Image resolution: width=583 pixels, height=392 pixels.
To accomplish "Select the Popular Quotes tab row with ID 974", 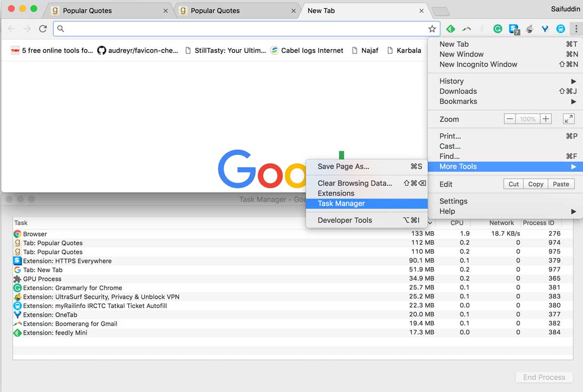I will pos(293,243).
